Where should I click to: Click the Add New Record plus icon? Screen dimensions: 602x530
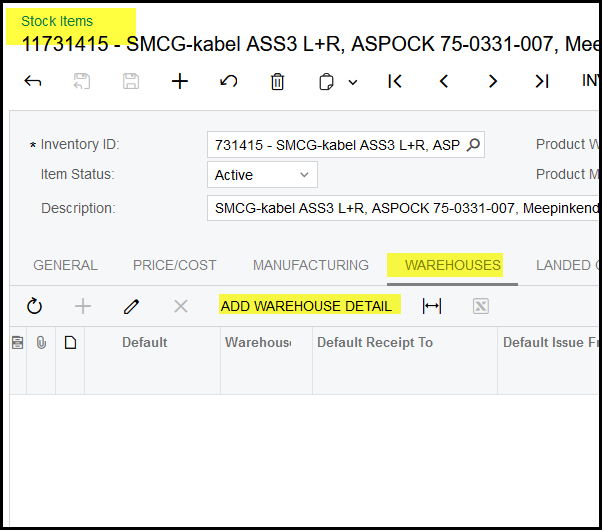180,82
